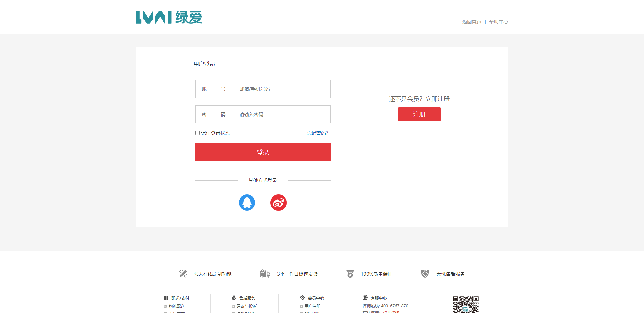Viewport: 644px width, 313px height.
Task: Open 帮助中心 in the top navigation
Action: coord(498,22)
